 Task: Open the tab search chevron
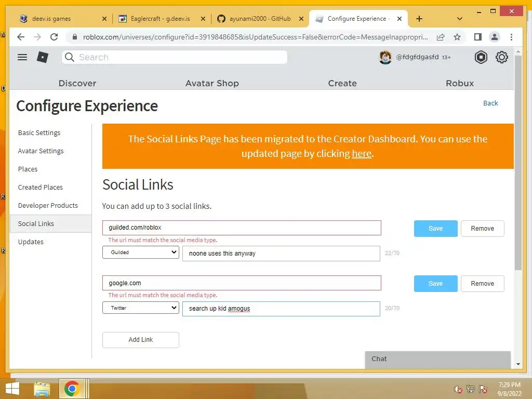459,19
